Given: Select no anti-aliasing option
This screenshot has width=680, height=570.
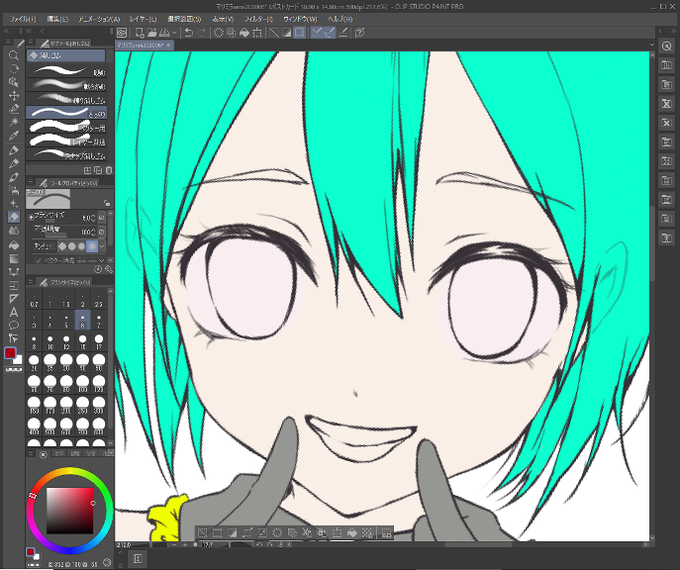Looking at the screenshot, I should pyautogui.click(x=62, y=246).
